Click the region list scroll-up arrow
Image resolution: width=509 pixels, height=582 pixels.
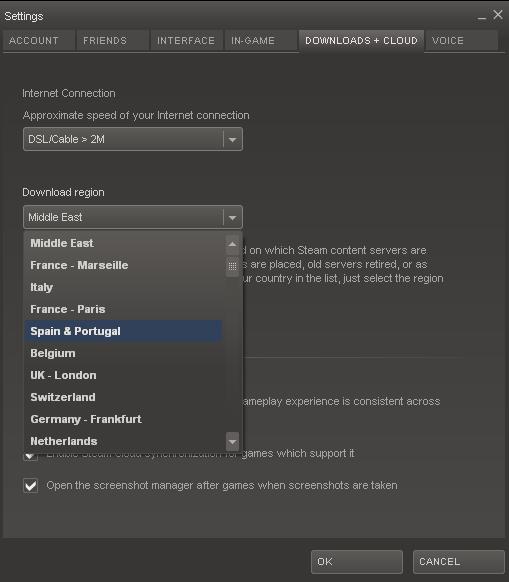pyautogui.click(x=232, y=244)
